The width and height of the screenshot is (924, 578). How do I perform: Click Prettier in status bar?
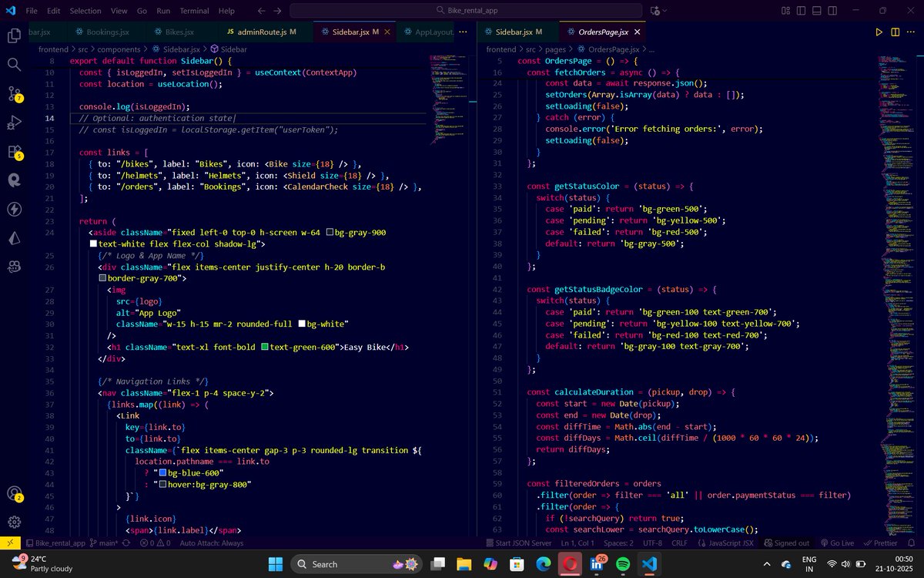879,543
